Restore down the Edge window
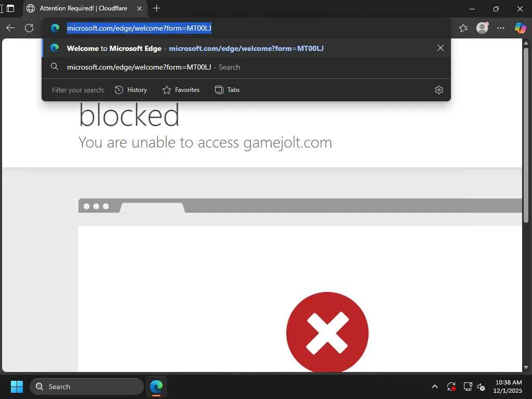This screenshot has width=532, height=399. point(496,9)
